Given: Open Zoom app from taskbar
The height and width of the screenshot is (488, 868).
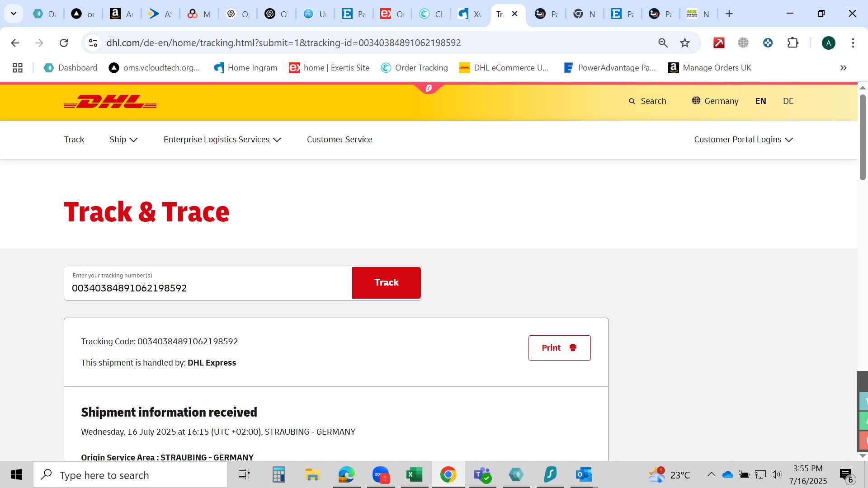Looking at the screenshot, I should [381, 475].
